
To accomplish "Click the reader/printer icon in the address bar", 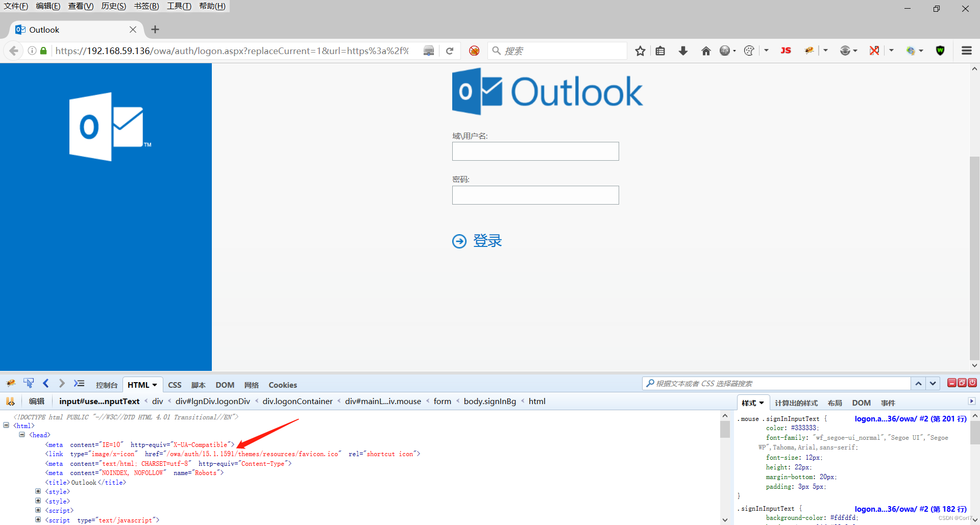I will click(429, 51).
